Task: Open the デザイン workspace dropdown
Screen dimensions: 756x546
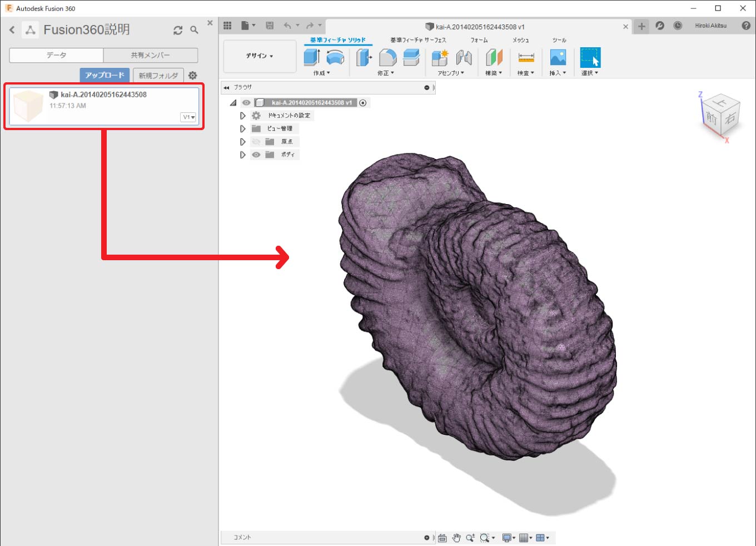Action: pyautogui.click(x=260, y=56)
